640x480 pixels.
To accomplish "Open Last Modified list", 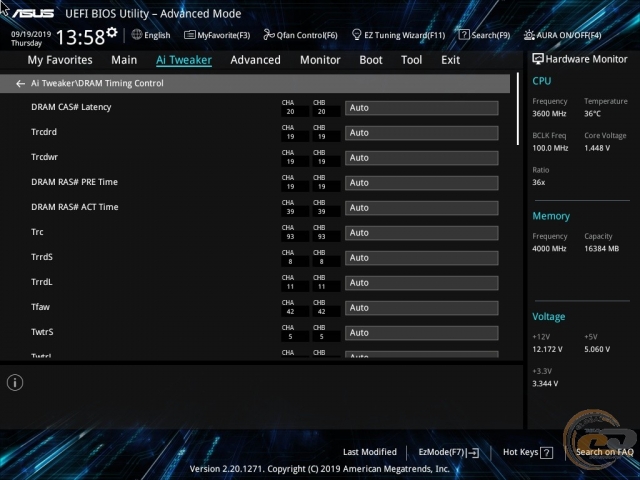I will pos(370,452).
